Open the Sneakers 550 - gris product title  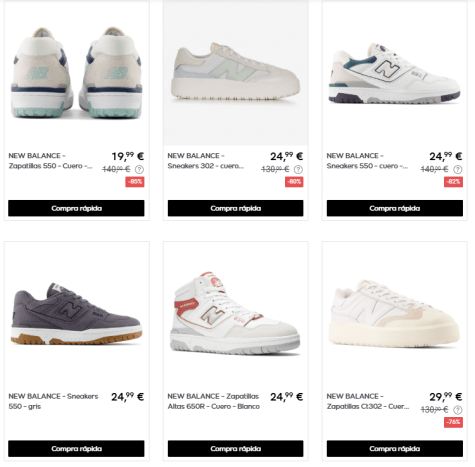pyautogui.click(x=53, y=401)
